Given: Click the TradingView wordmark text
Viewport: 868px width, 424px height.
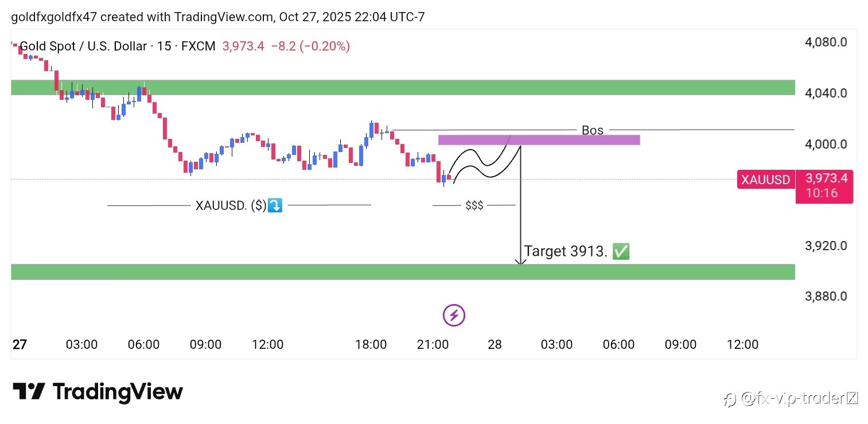Looking at the screenshot, I should coord(118,392).
